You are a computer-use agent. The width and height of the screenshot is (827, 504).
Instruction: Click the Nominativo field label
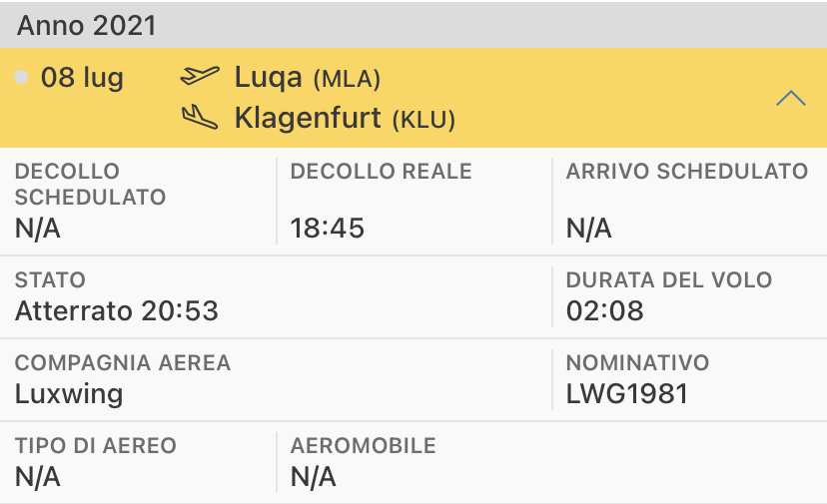[x=637, y=363]
